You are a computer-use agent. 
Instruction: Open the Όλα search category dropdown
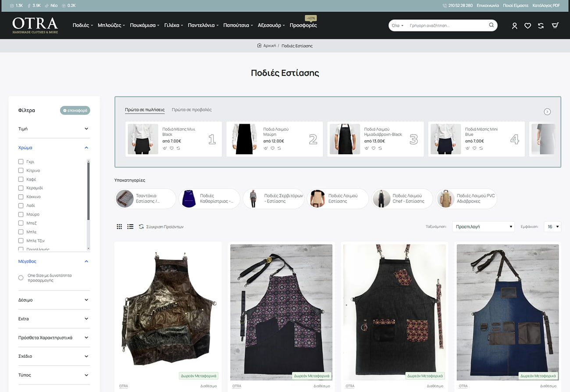397,25
